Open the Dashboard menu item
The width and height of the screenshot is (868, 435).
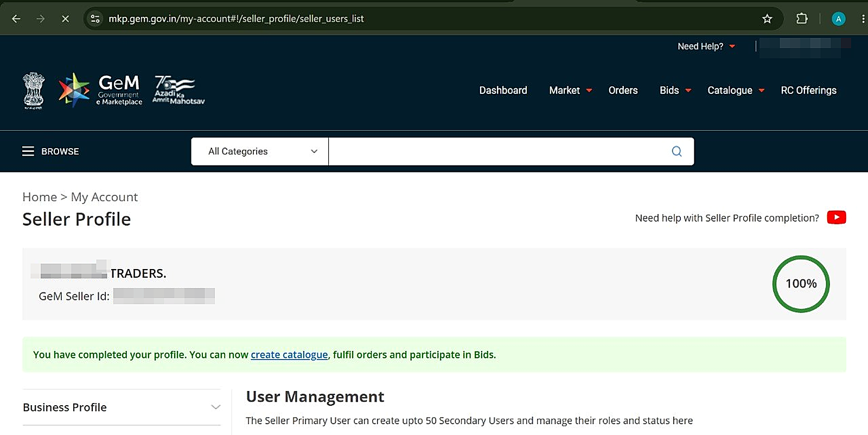503,91
